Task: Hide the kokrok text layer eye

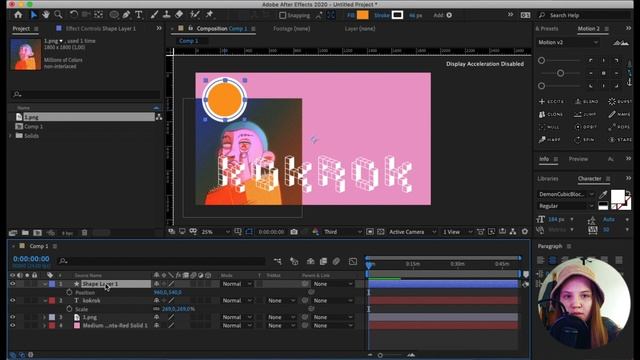Action: pyautogui.click(x=13, y=300)
